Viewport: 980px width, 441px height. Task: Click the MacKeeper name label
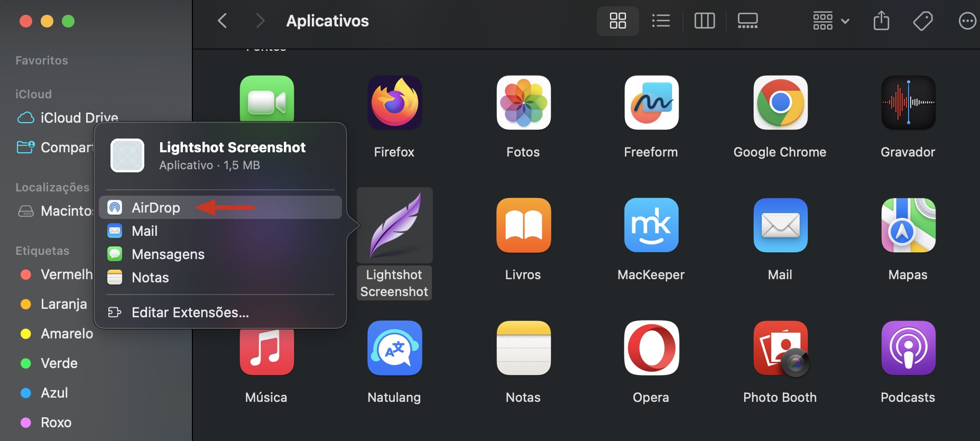coord(651,275)
